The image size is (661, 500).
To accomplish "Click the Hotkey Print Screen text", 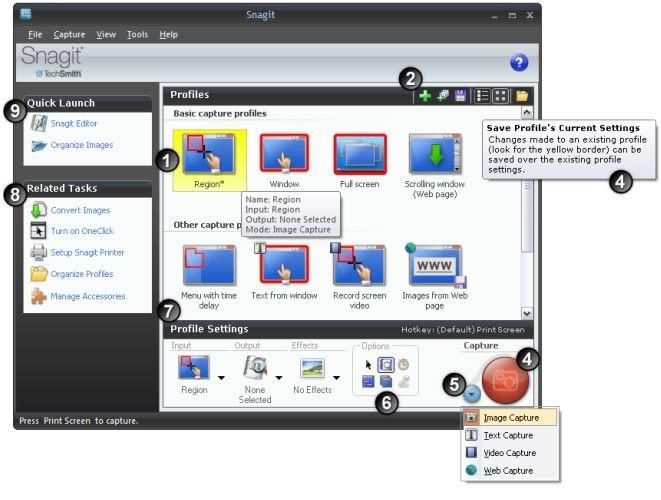I will pyautogui.click(x=463, y=330).
